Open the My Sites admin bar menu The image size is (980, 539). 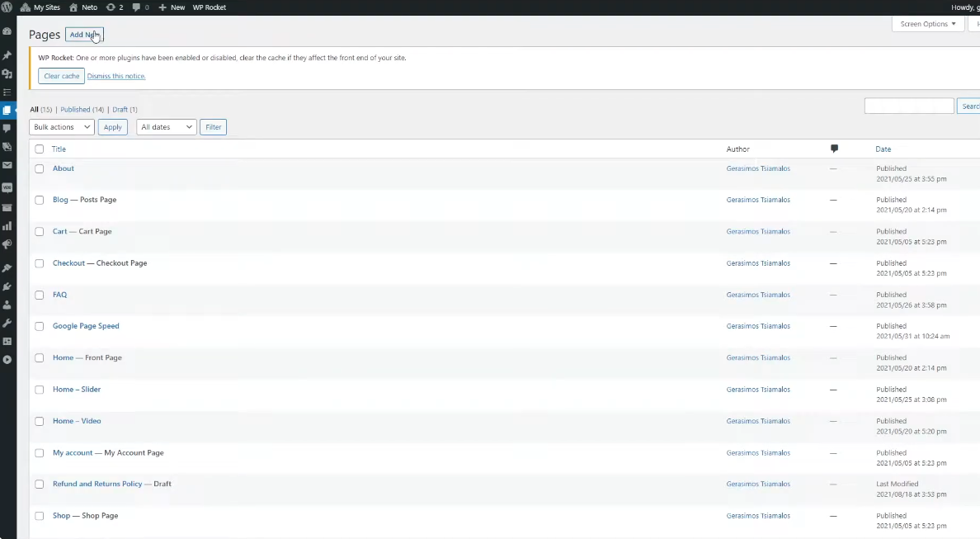pos(42,7)
